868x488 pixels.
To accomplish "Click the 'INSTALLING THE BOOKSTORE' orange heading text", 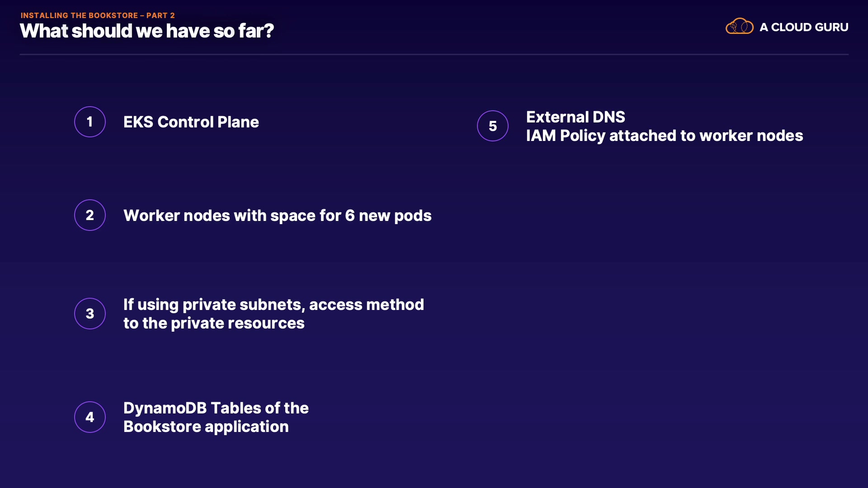I will [79, 15].
